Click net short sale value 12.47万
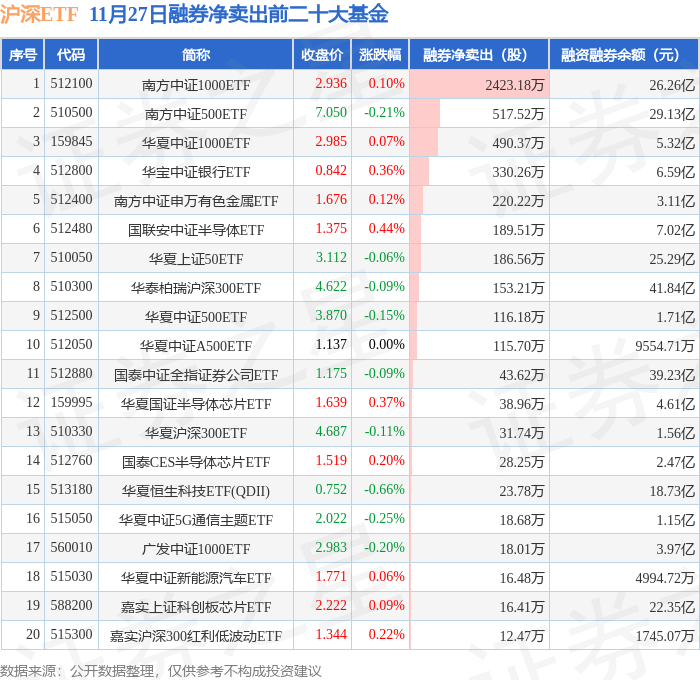700x680 pixels. coord(522,636)
